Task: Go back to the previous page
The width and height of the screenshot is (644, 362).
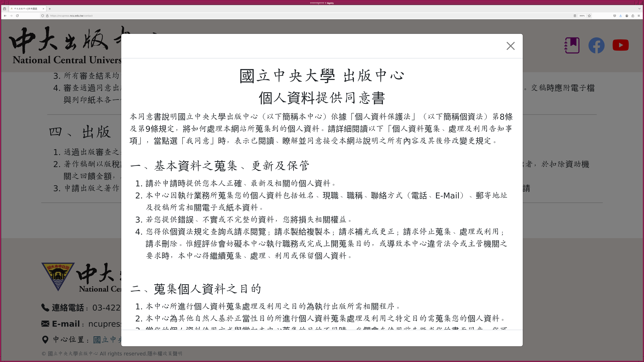Action: (x=5, y=16)
